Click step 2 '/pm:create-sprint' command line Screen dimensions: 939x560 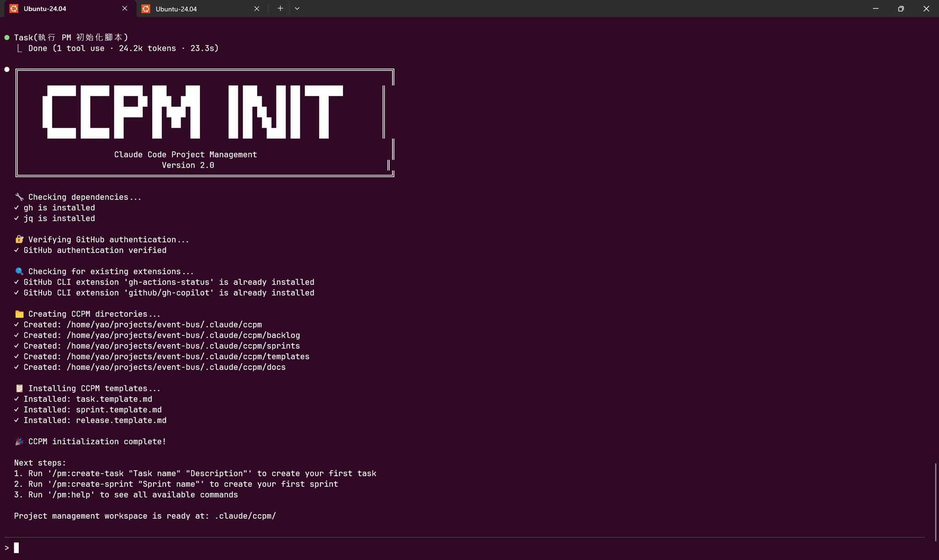176,484
